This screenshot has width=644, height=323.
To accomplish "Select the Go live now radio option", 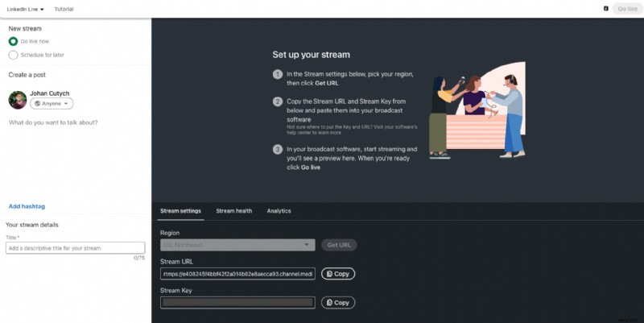I will 13,41.
